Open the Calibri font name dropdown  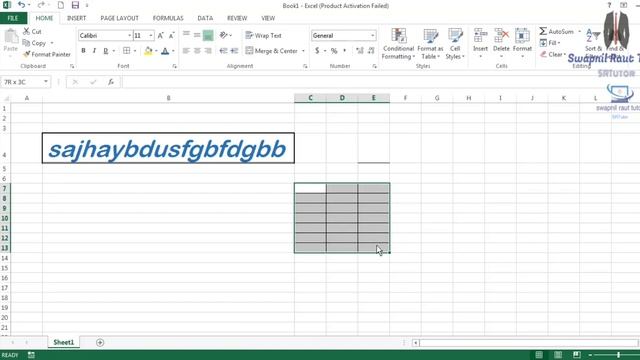130,36
